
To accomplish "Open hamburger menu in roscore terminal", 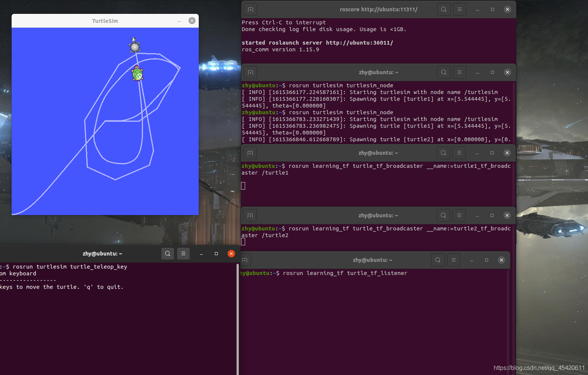I will (460, 9).
